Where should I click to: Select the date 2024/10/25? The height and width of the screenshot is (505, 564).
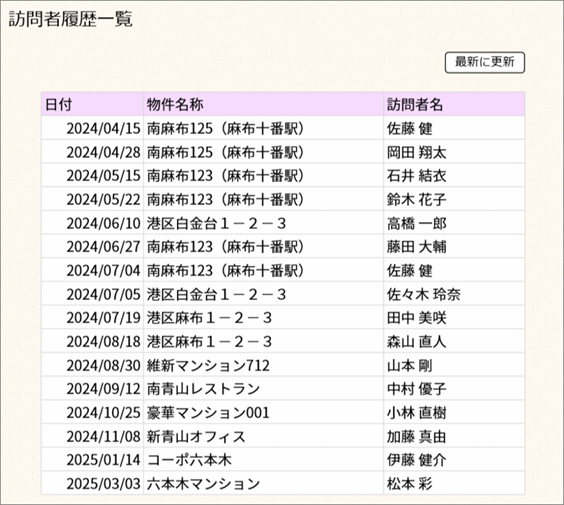coord(103,413)
